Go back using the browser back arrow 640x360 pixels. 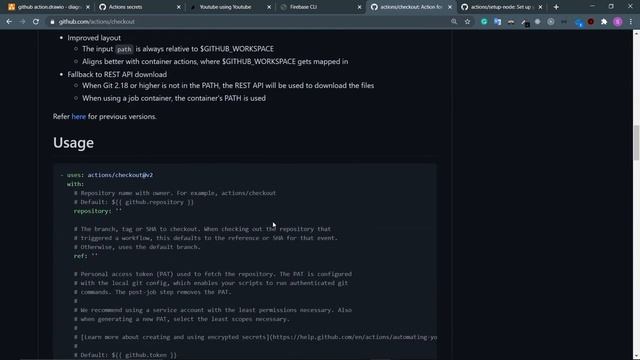[9, 22]
